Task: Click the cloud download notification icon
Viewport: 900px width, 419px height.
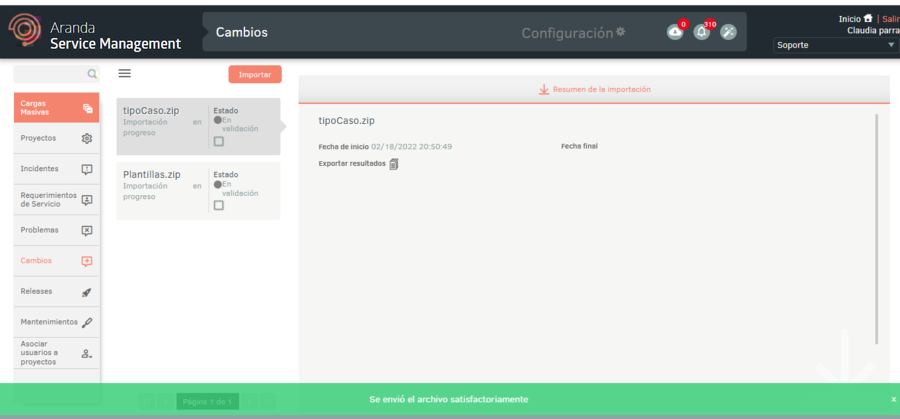Action: (675, 32)
